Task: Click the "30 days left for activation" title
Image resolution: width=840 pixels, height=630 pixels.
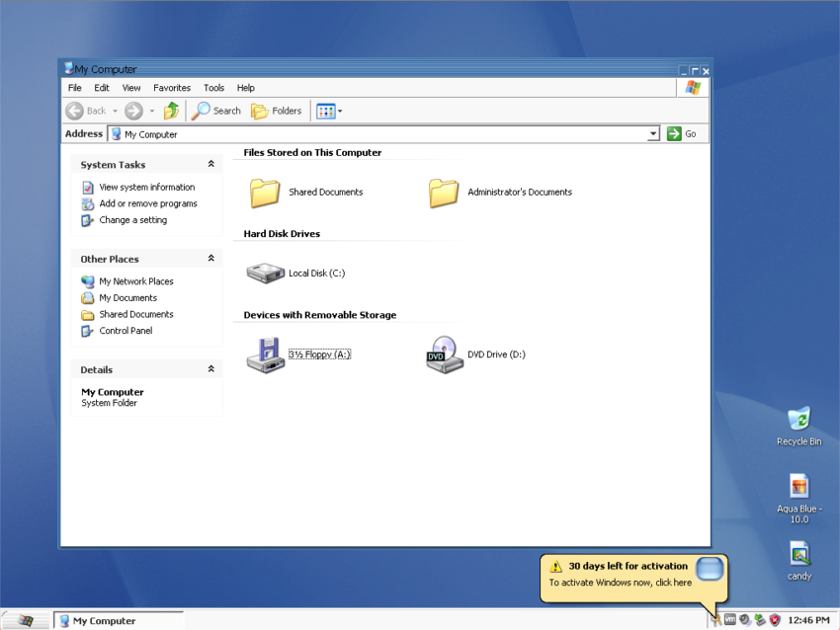Action: [628, 566]
